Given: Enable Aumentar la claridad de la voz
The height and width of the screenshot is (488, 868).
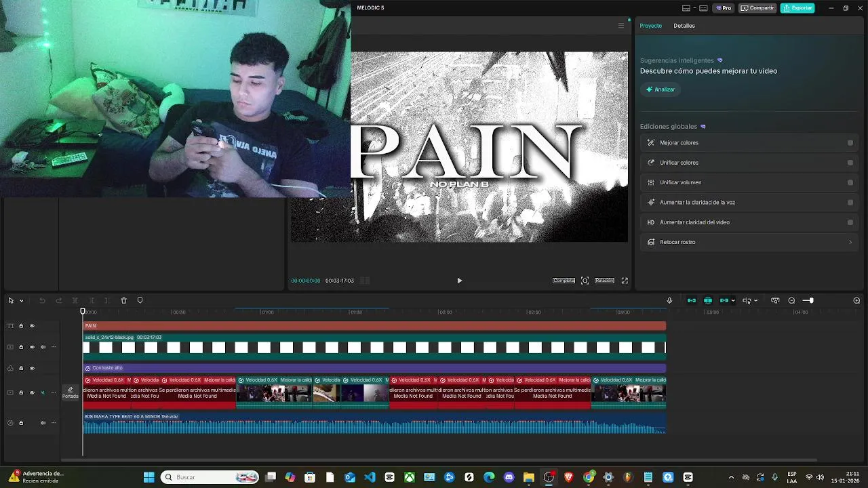Looking at the screenshot, I should (850, 202).
